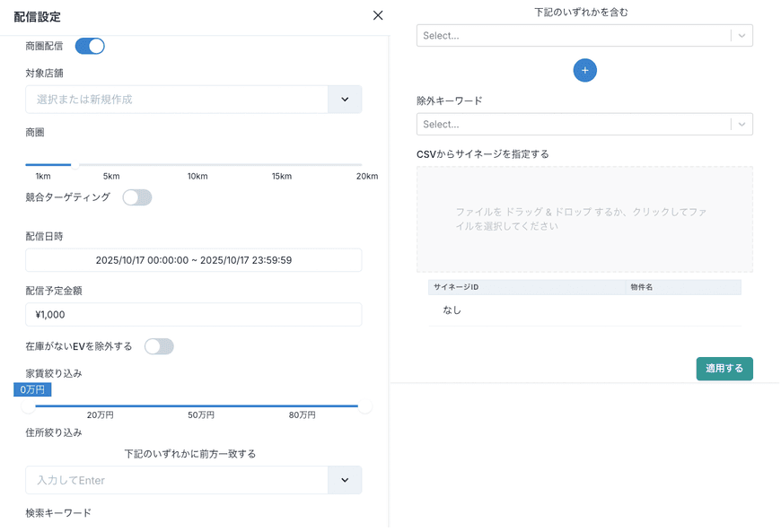The height and width of the screenshot is (532, 781).
Task: Click the 配信日時 date range field
Action: pos(194,260)
